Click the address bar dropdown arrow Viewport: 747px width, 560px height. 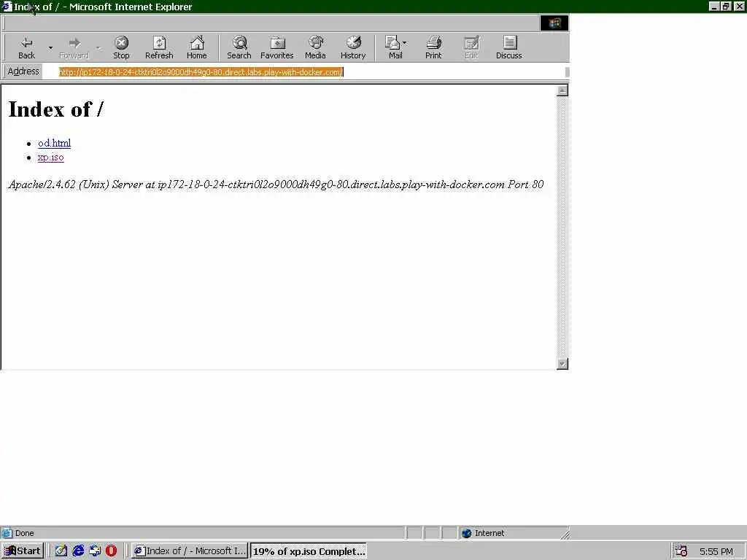[x=567, y=72]
